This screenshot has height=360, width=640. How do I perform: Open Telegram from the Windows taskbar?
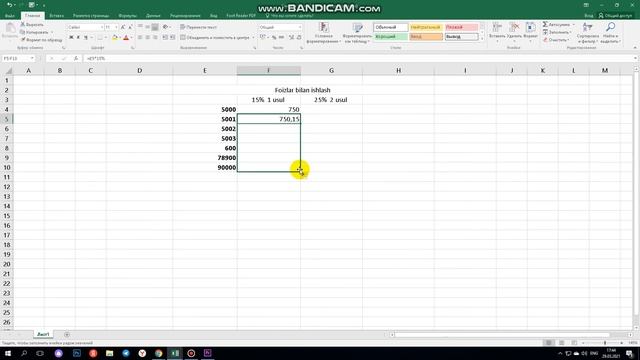[126, 353]
